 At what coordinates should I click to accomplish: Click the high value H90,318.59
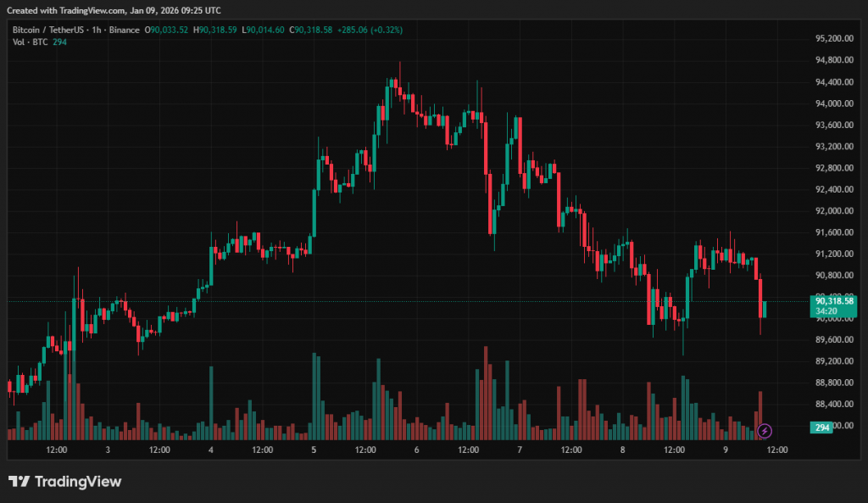pos(216,30)
